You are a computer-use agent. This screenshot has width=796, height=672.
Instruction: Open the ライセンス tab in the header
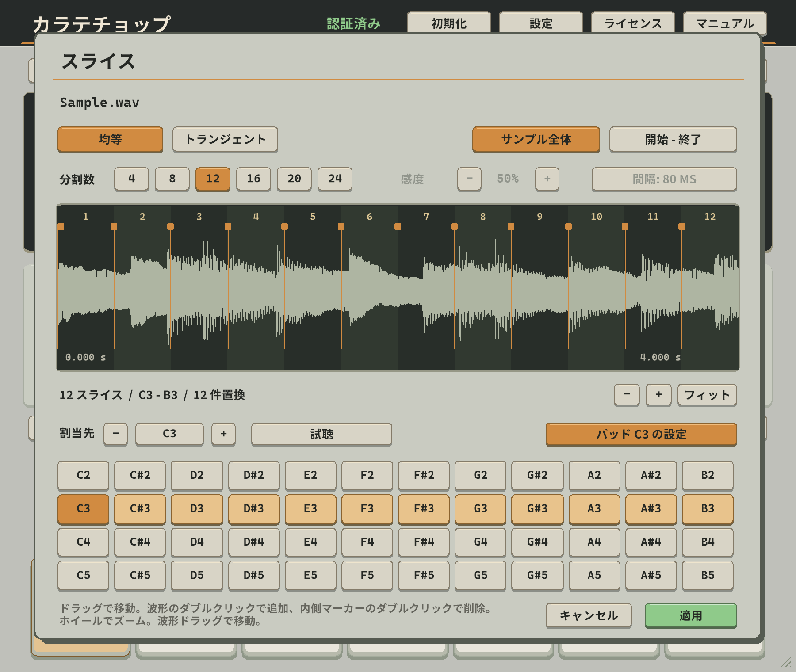coord(633,23)
